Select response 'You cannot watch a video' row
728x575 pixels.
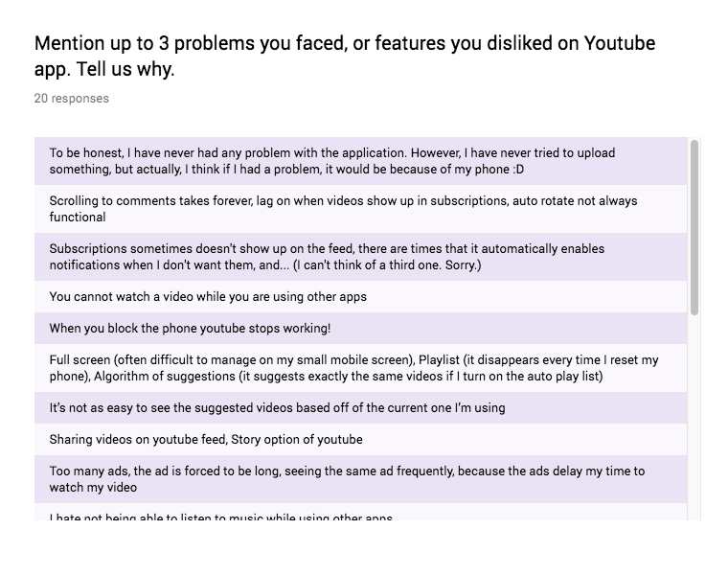pyautogui.click(x=360, y=296)
